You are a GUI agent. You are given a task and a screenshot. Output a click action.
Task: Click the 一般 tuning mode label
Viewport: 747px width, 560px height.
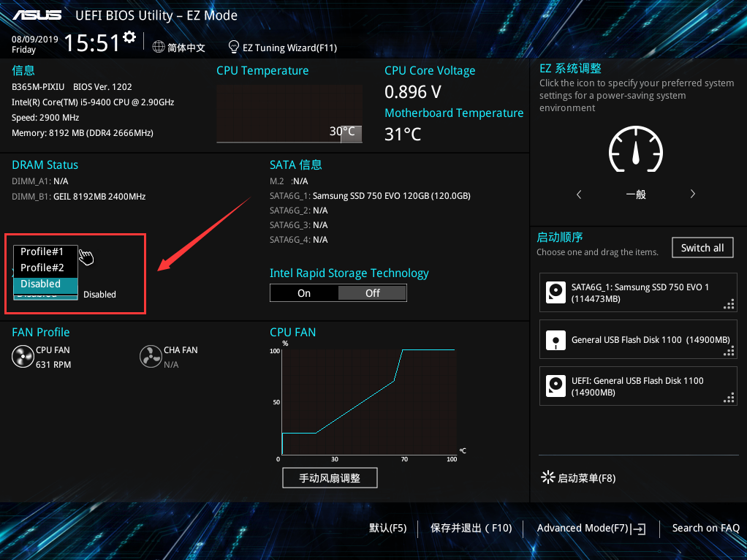coord(635,194)
